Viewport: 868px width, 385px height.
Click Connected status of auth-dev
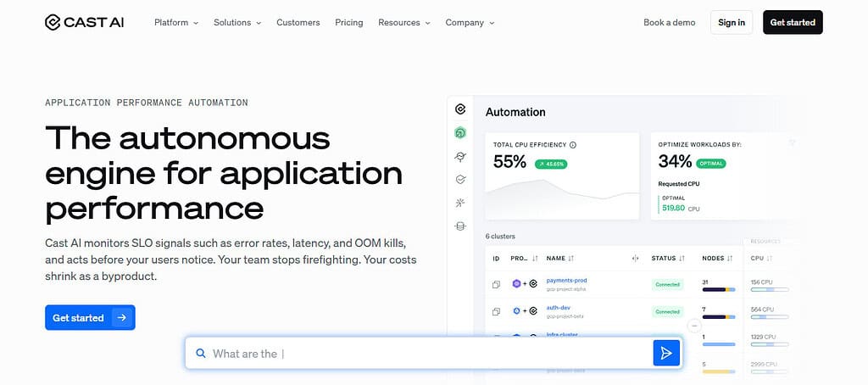668,311
